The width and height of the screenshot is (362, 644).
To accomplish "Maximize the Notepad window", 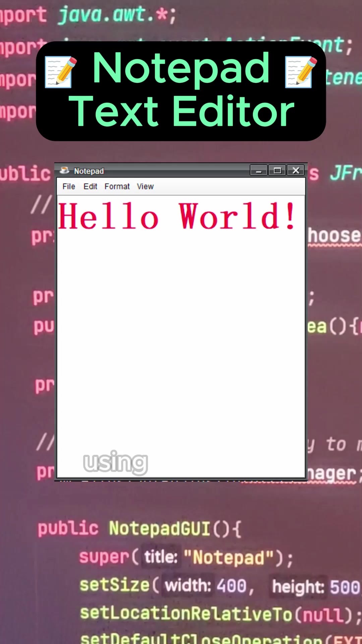I will (277, 170).
